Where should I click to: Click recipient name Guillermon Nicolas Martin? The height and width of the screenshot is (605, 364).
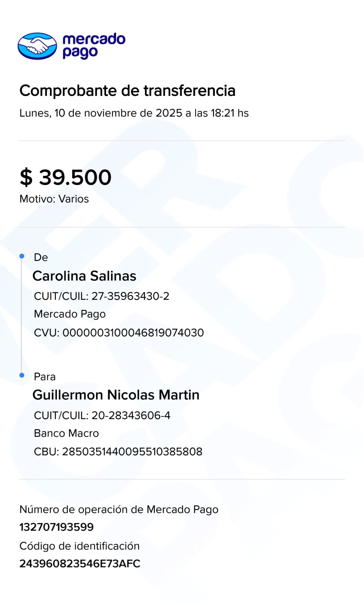[x=116, y=395]
